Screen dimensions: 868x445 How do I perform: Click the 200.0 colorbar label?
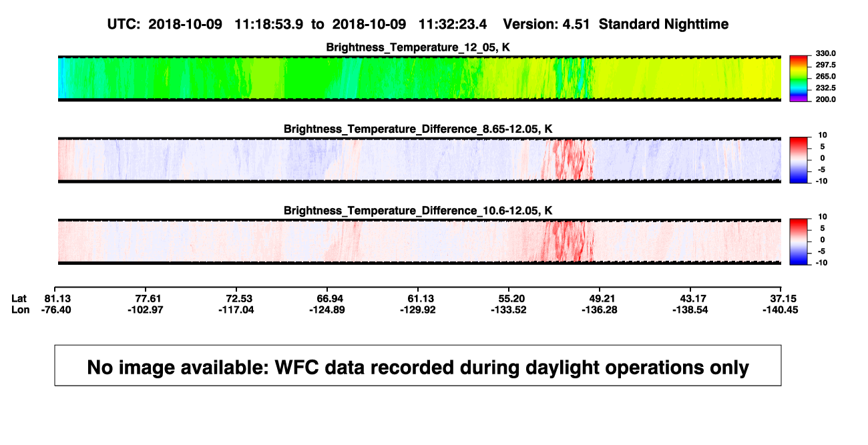825,99
